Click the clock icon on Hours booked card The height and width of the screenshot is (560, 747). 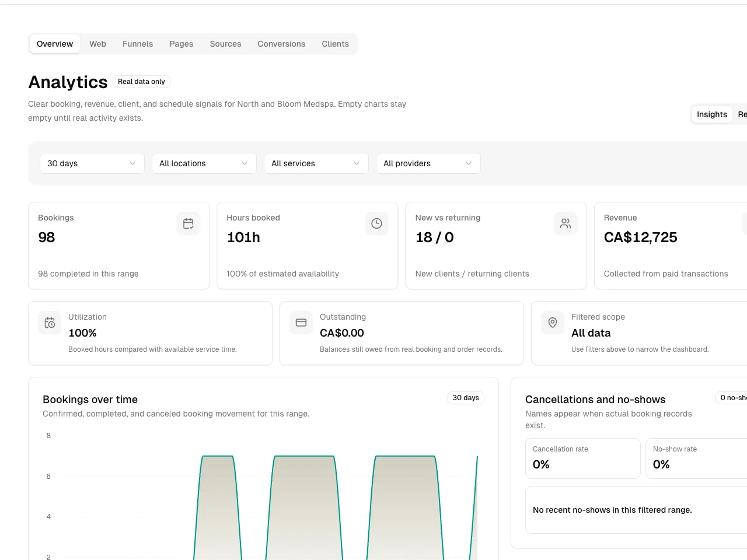tap(376, 223)
